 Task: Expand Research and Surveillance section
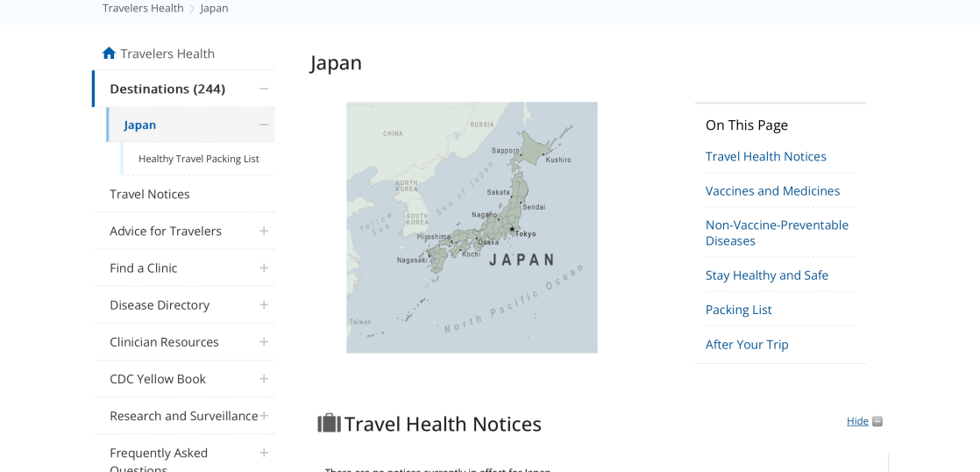click(x=263, y=416)
